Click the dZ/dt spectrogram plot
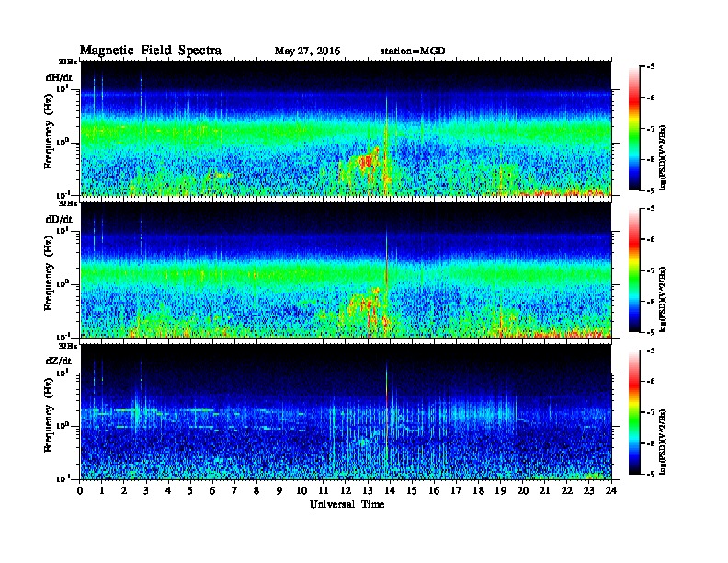Viewport: 728px width, 563px height. pos(346,412)
